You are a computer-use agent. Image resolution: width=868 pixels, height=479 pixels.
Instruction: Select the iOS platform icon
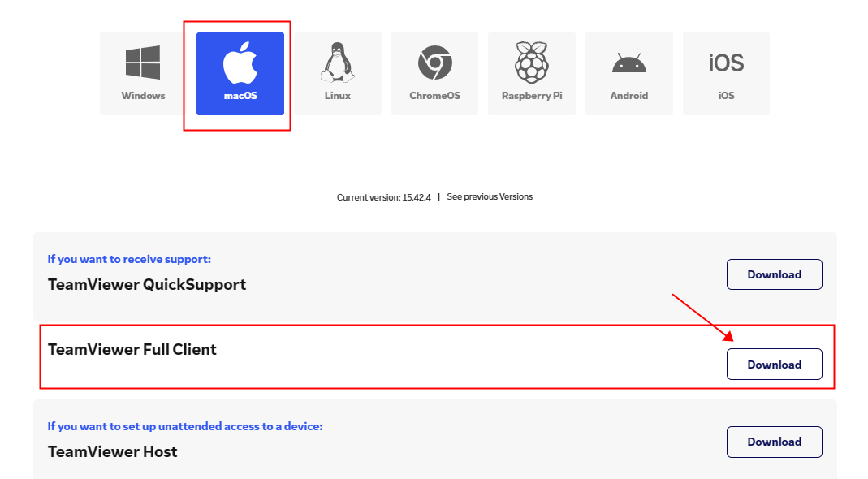[x=726, y=58]
